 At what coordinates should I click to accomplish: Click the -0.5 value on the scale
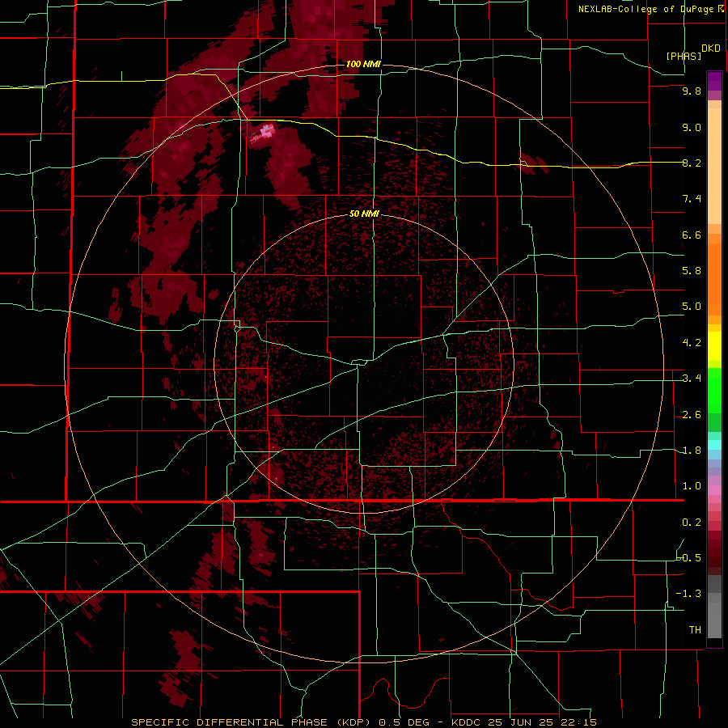click(689, 557)
